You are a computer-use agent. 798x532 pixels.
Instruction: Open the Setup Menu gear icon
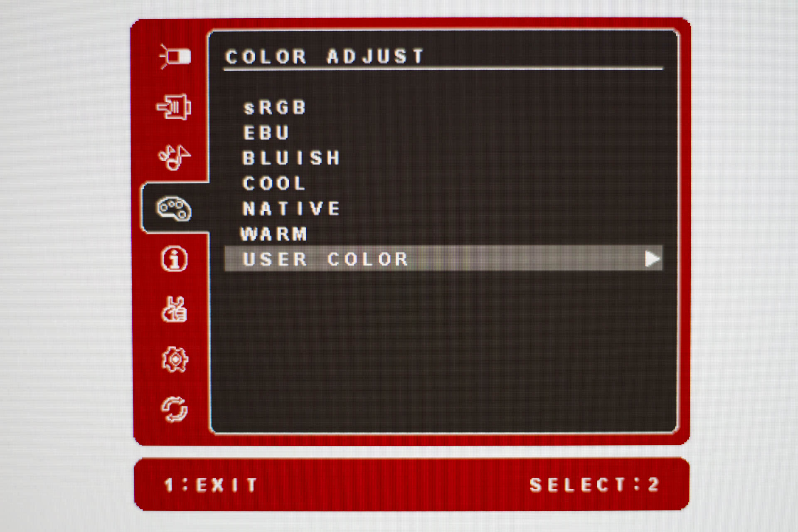click(x=175, y=360)
